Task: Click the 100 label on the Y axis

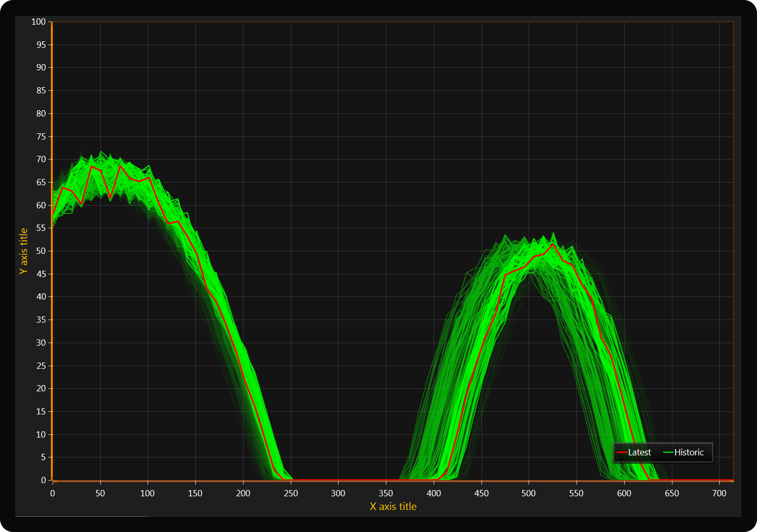Action: (x=38, y=22)
